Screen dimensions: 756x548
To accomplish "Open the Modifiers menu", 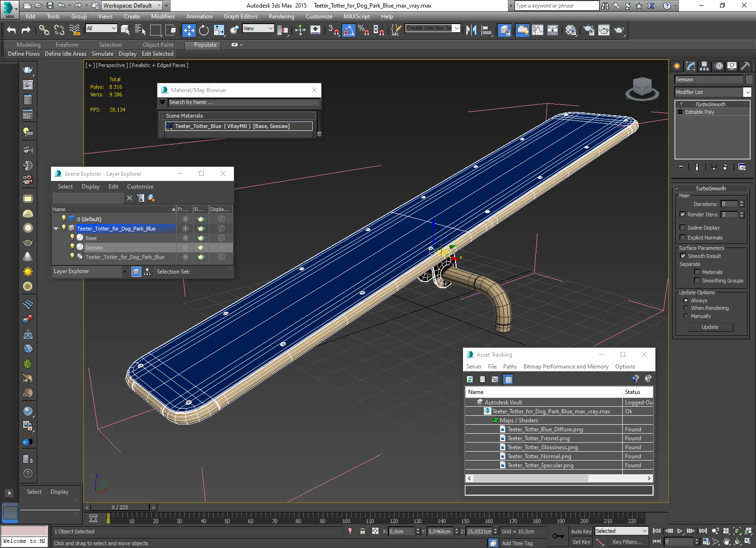I will pos(163,17).
